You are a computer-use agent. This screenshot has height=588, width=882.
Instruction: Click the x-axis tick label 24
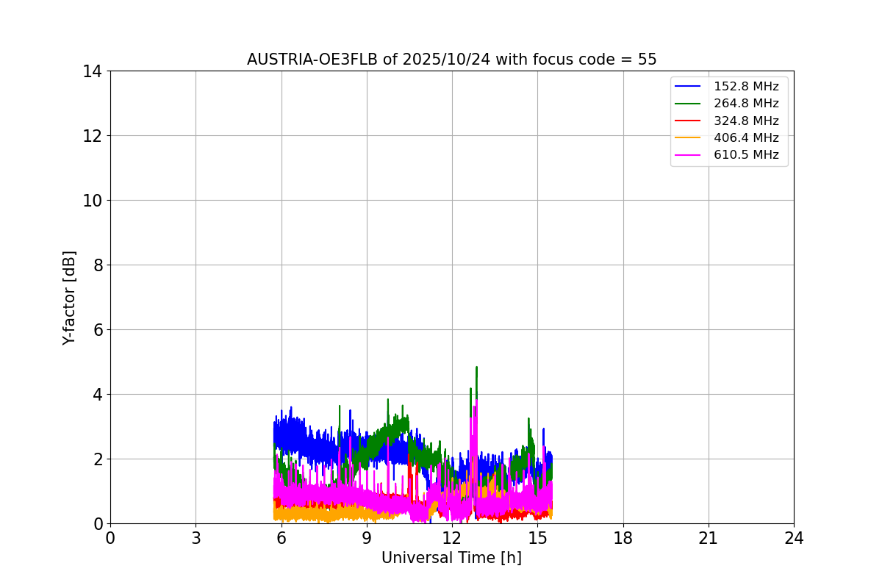click(x=794, y=538)
